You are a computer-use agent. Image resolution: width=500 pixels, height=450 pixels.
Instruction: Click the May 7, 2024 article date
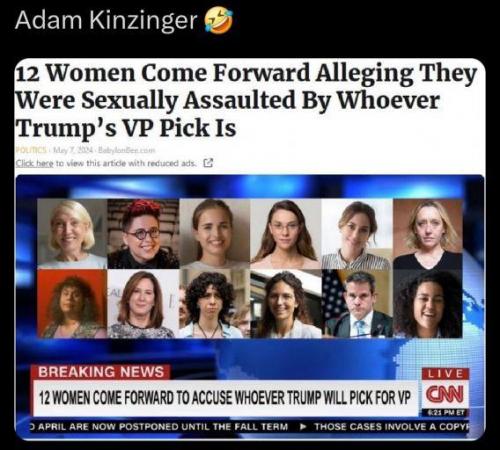pos(73,150)
